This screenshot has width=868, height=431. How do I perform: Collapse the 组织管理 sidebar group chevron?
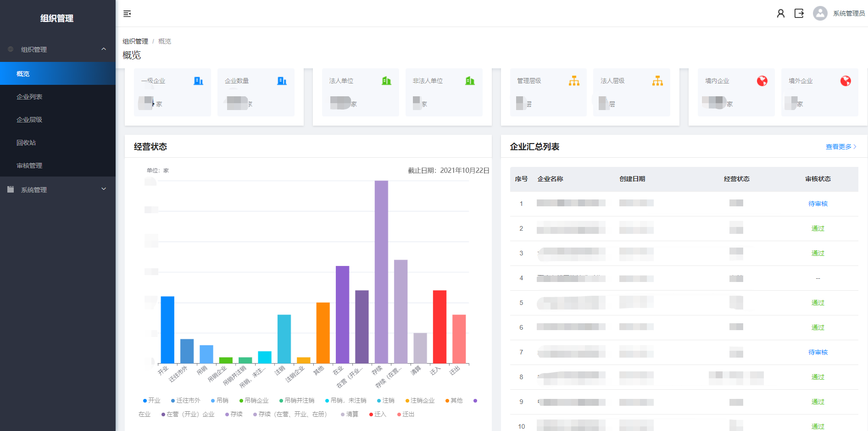(104, 49)
